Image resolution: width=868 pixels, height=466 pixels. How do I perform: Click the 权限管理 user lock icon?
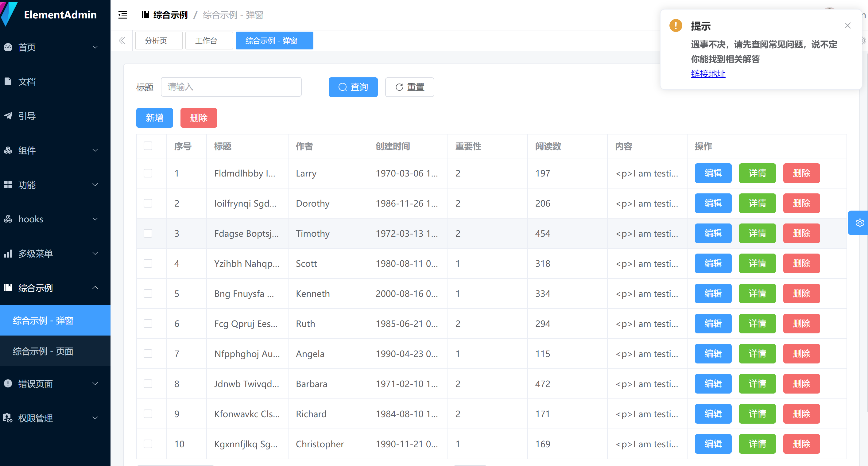click(8, 418)
